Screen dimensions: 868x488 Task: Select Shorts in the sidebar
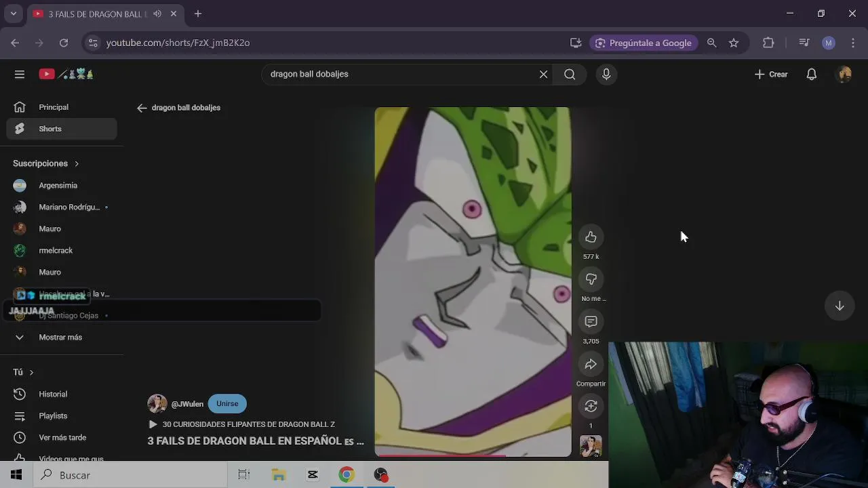[62, 129]
